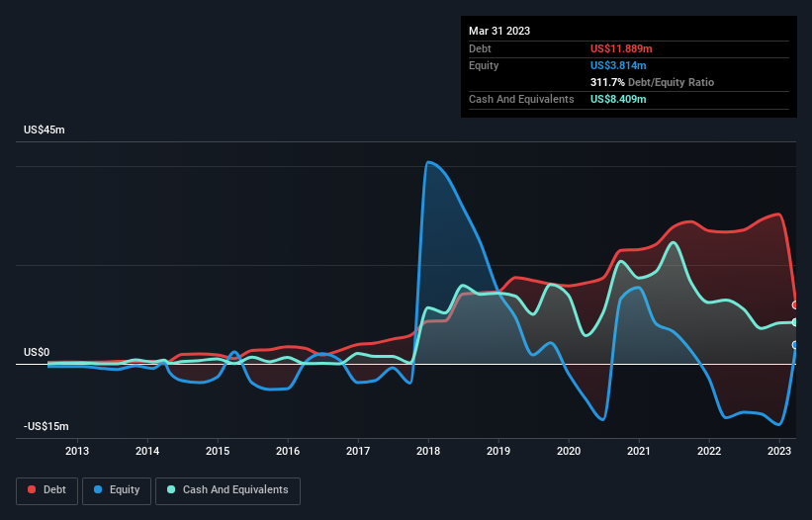
Task: Click the Equity row label in tooltip
Action: pos(484,65)
